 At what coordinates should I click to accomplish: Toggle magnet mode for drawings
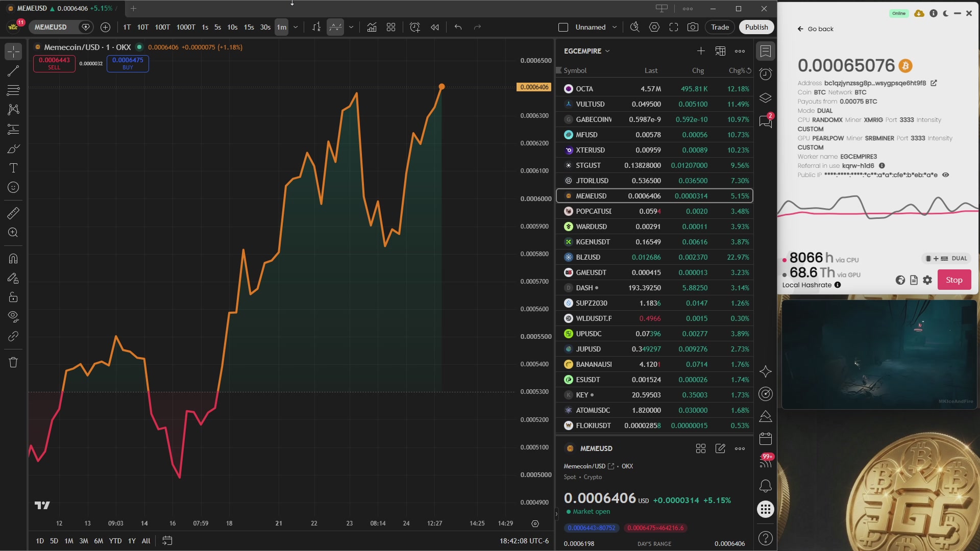[x=13, y=259]
